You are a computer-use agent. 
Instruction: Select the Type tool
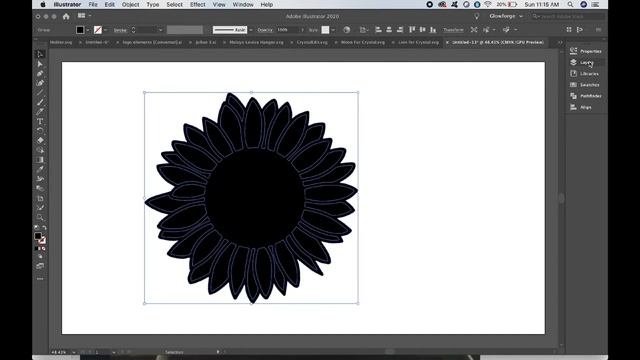point(40,121)
